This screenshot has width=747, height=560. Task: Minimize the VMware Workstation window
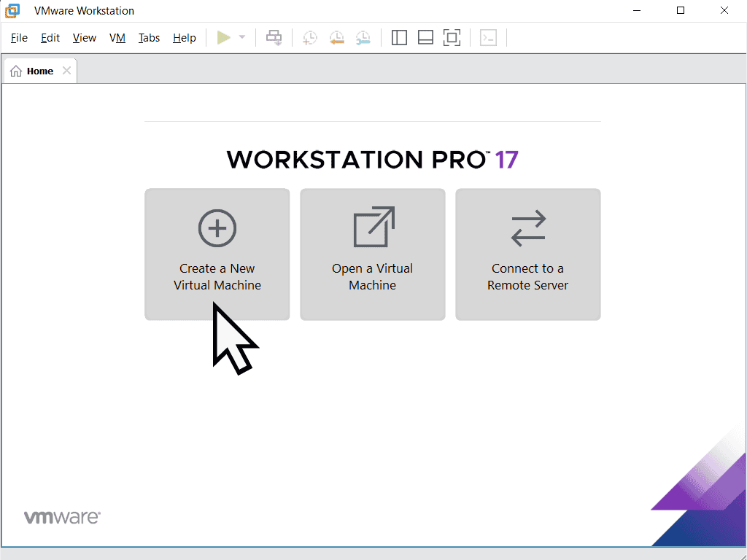click(637, 10)
